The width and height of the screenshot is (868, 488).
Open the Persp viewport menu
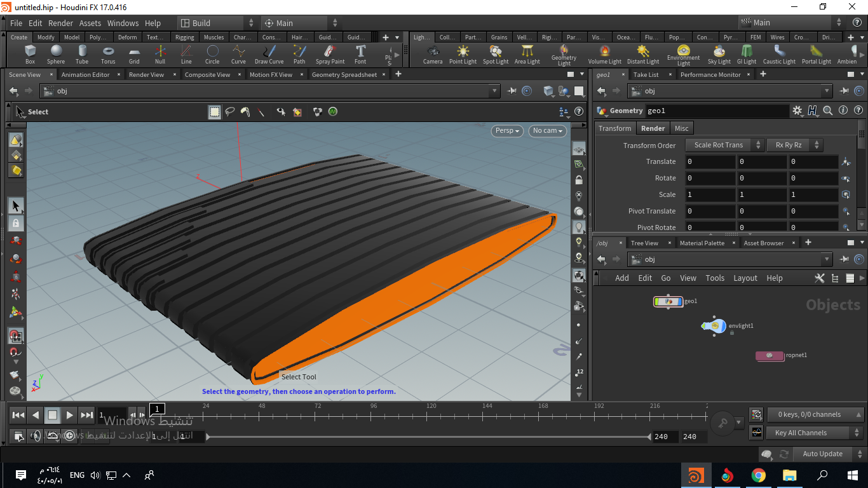(508, 131)
